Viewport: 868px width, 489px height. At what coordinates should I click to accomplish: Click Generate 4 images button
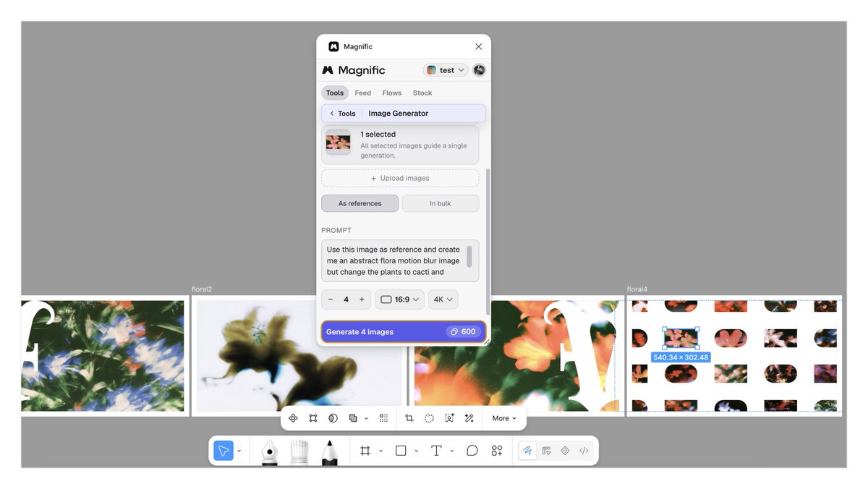(x=404, y=331)
